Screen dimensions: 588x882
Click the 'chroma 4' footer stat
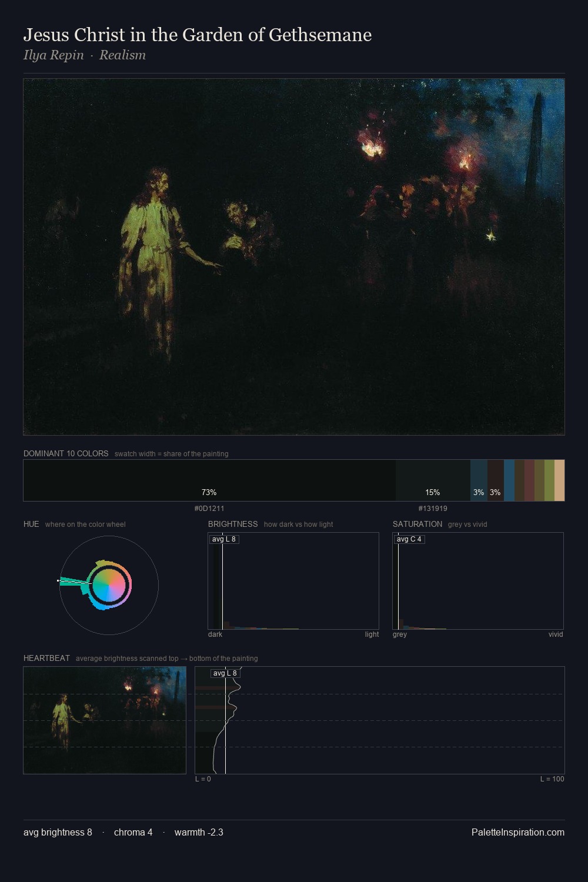pos(133,832)
